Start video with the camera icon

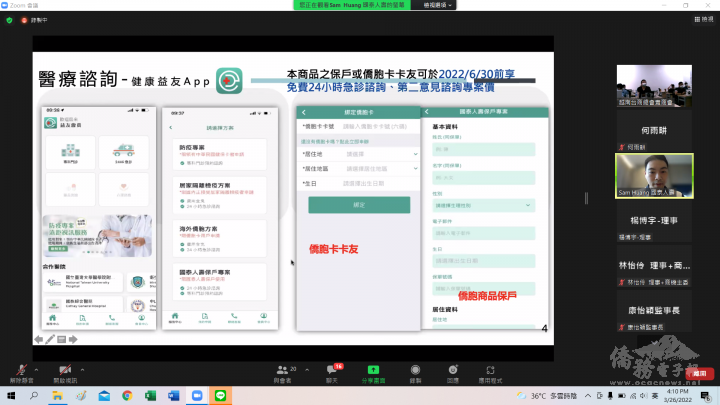pos(65,370)
